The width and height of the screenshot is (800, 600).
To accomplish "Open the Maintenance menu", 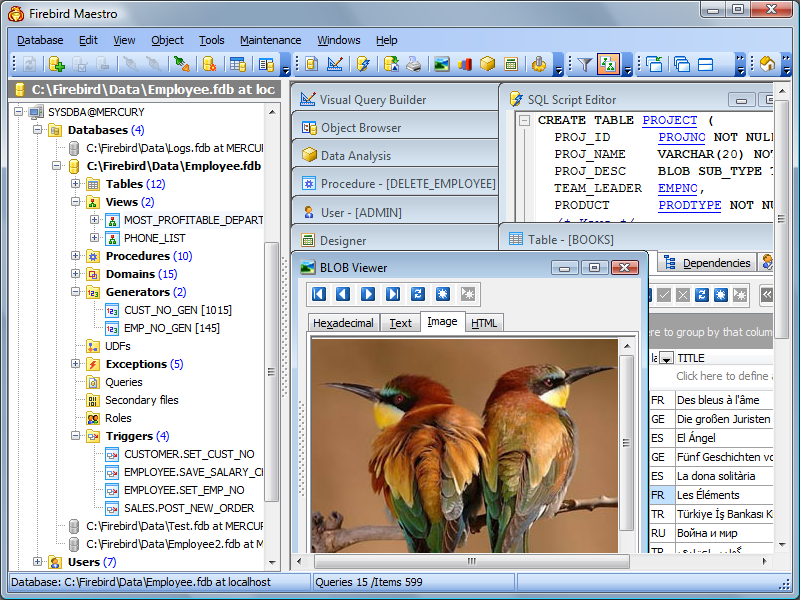I will 270,40.
